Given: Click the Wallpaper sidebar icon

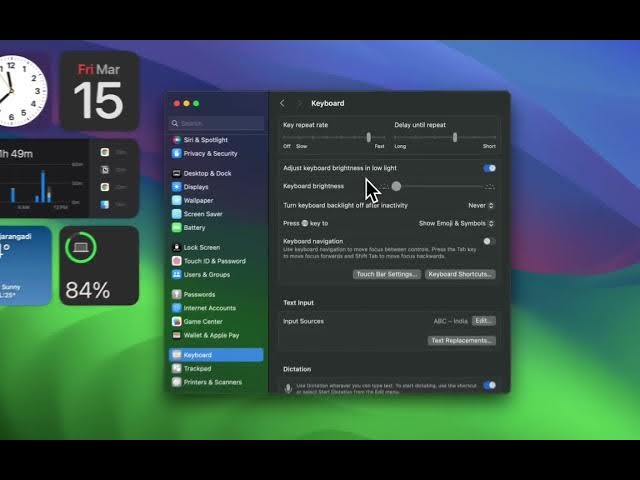Looking at the screenshot, I should (x=176, y=200).
